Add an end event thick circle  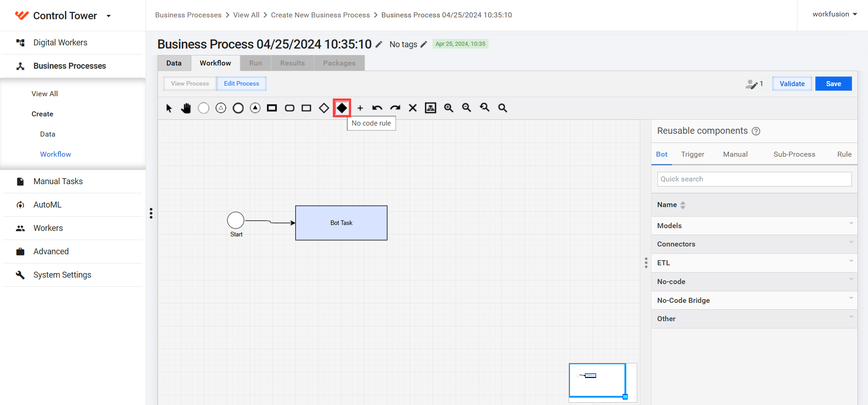(238, 108)
